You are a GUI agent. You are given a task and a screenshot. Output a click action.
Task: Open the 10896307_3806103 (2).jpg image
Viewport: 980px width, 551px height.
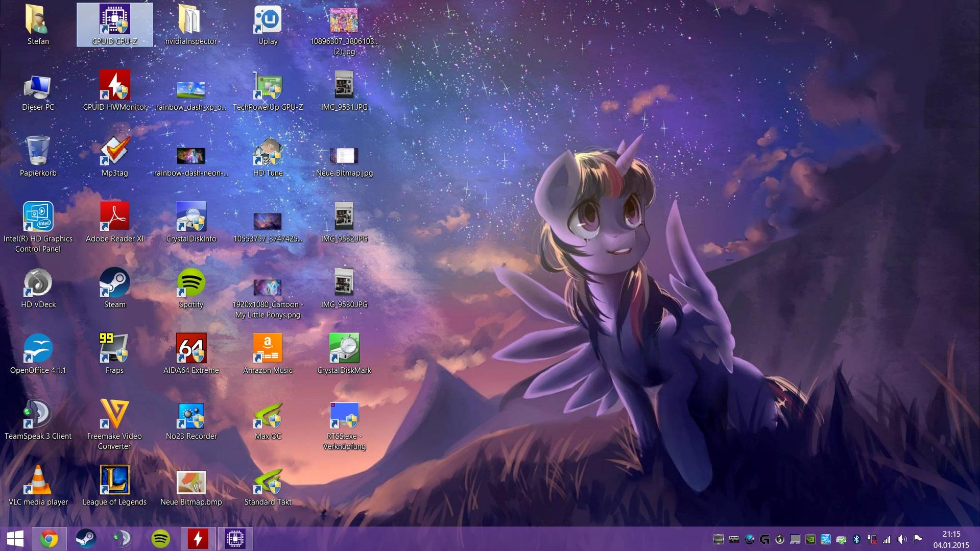tap(344, 31)
